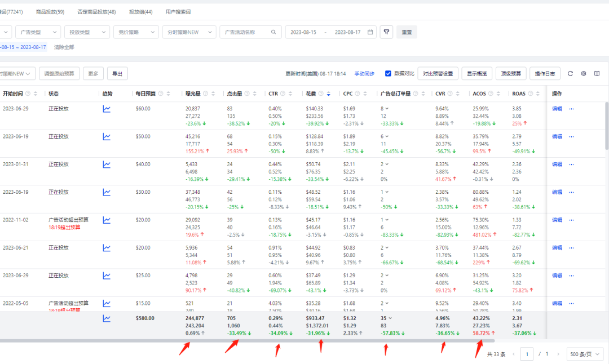Click the 调整原始预算 button

tap(59, 73)
